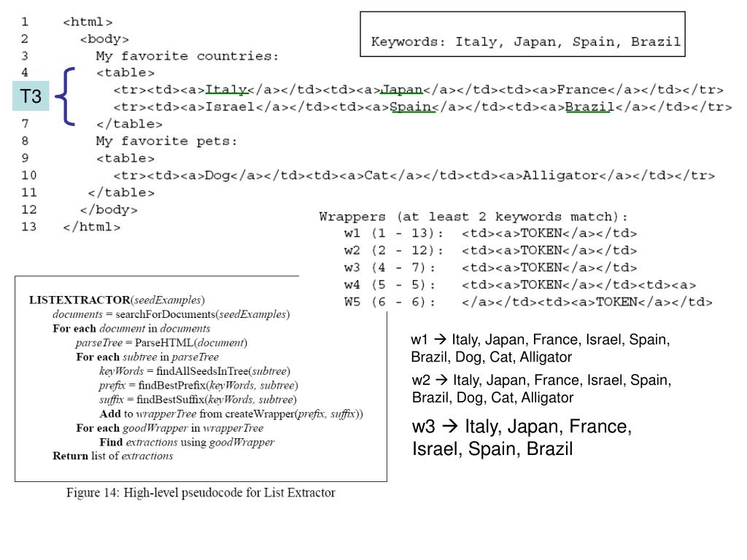Click the 'w2 → Italy, Japan, France' result text
Screen dimensions: 747x560
coord(541,389)
